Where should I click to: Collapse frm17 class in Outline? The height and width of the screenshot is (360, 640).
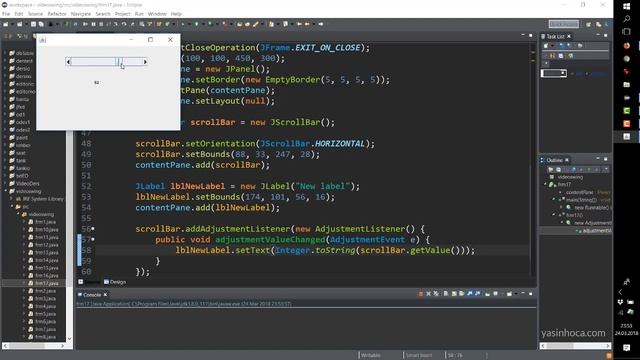point(545,184)
